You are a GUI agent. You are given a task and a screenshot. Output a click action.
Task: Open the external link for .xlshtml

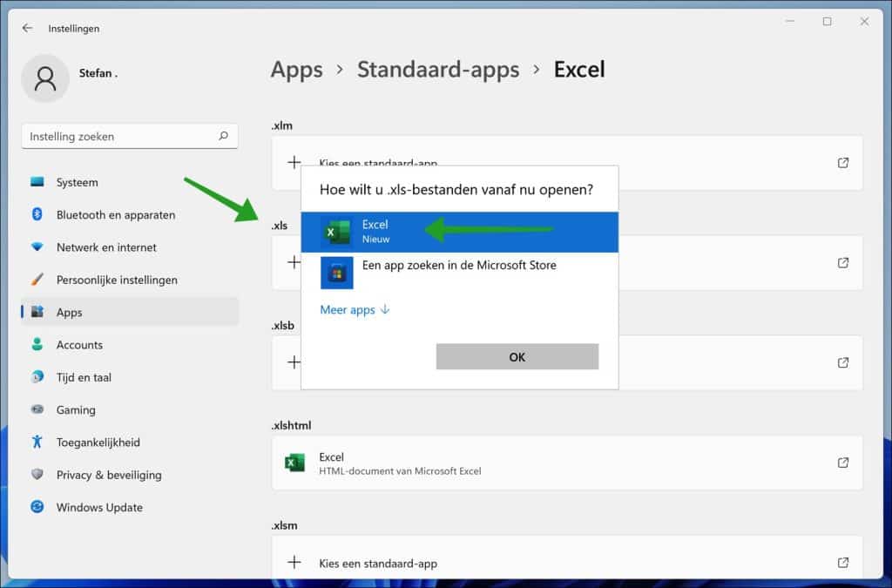point(842,463)
